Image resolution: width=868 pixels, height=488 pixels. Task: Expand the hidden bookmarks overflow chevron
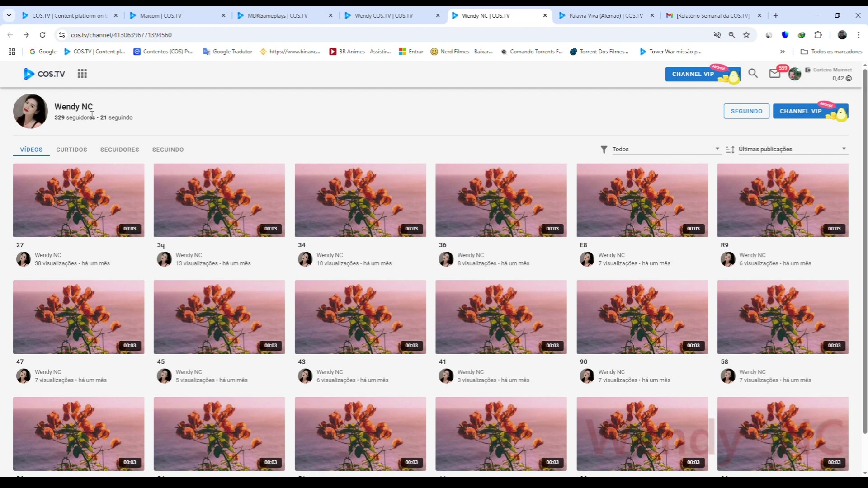click(783, 52)
